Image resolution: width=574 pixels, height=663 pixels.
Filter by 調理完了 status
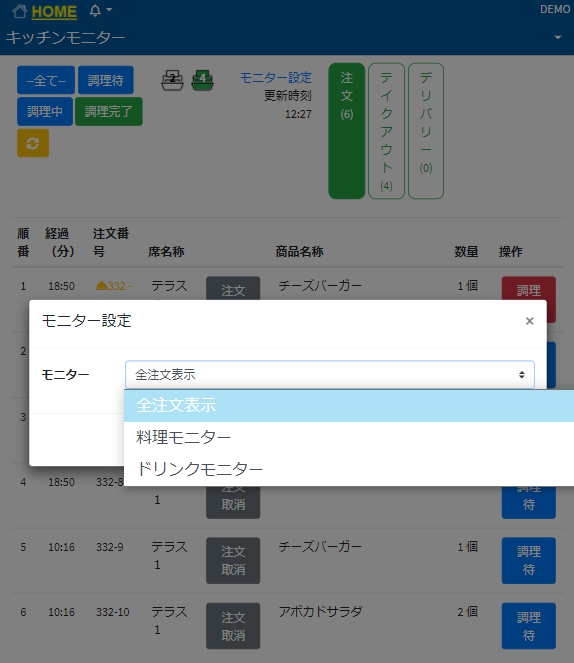click(109, 112)
